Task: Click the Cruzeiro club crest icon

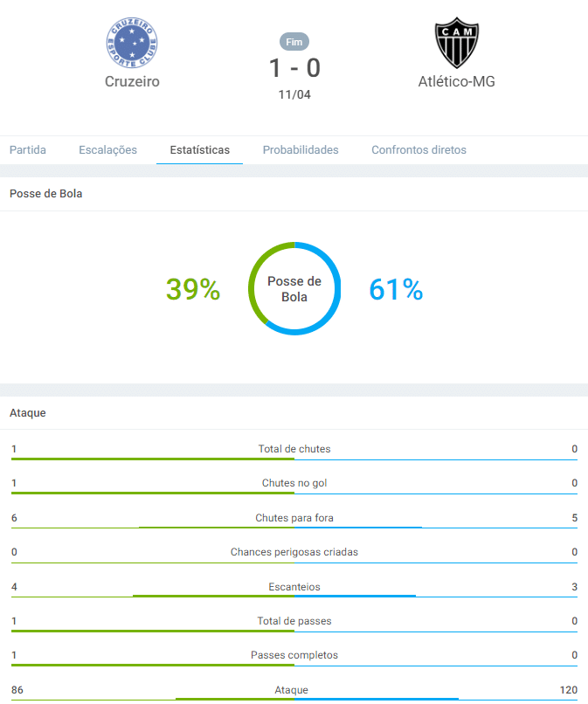Action: tap(132, 43)
